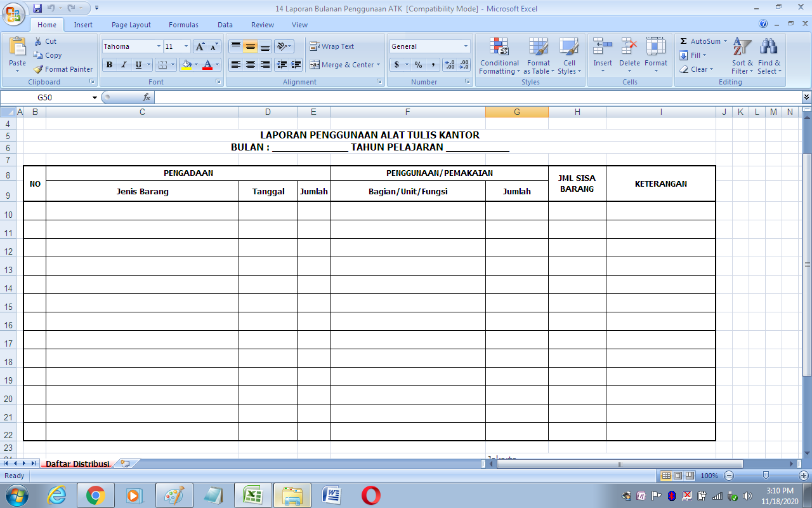Apply percent style

tap(418, 65)
